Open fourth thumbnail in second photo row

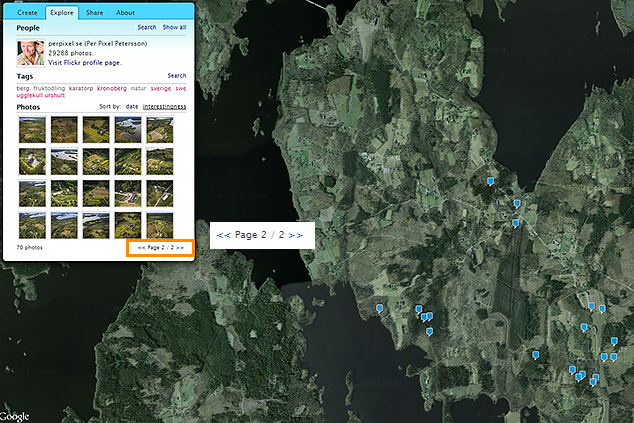pyautogui.click(x=128, y=161)
